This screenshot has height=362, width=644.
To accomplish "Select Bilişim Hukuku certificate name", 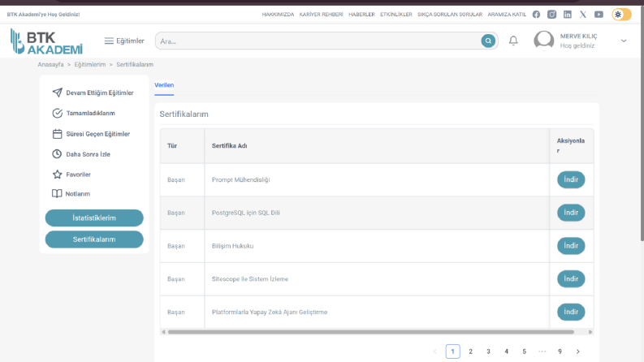I will pyautogui.click(x=232, y=246).
